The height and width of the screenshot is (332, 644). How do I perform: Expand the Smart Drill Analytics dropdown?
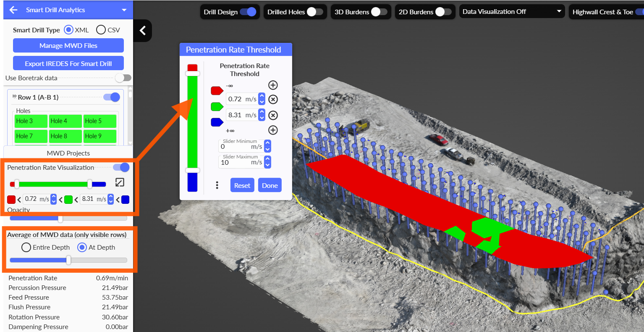pyautogui.click(x=124, y=10)
